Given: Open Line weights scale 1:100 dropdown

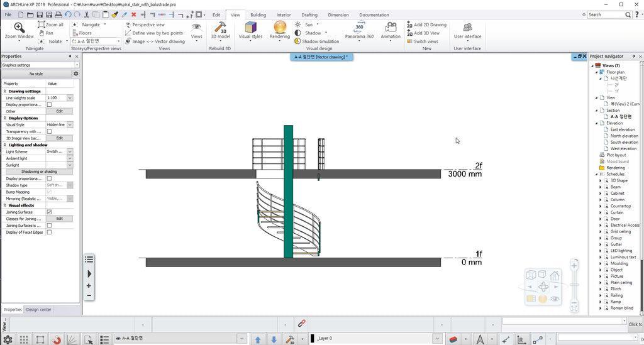Looking at the screenshot, I should [x=70, y=98].
